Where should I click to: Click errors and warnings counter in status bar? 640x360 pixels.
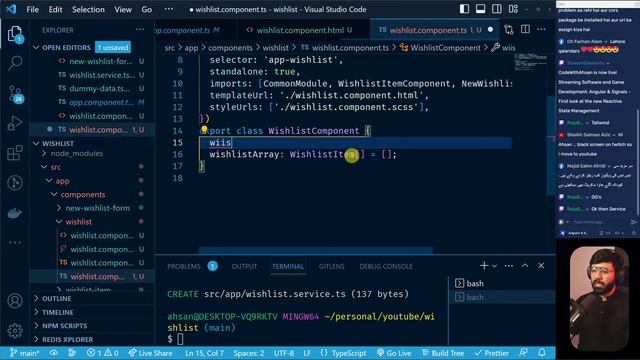click(x=102, y=353)
